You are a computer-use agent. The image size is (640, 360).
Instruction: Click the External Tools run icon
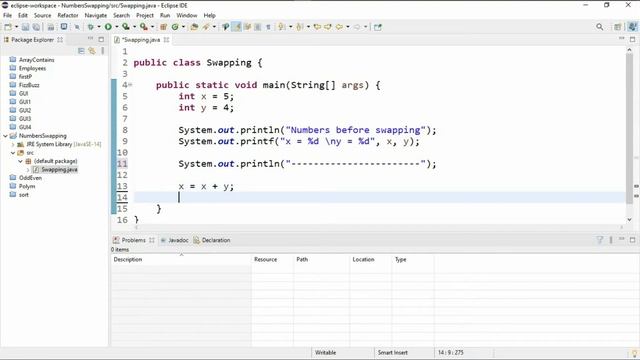coord(144,27)
